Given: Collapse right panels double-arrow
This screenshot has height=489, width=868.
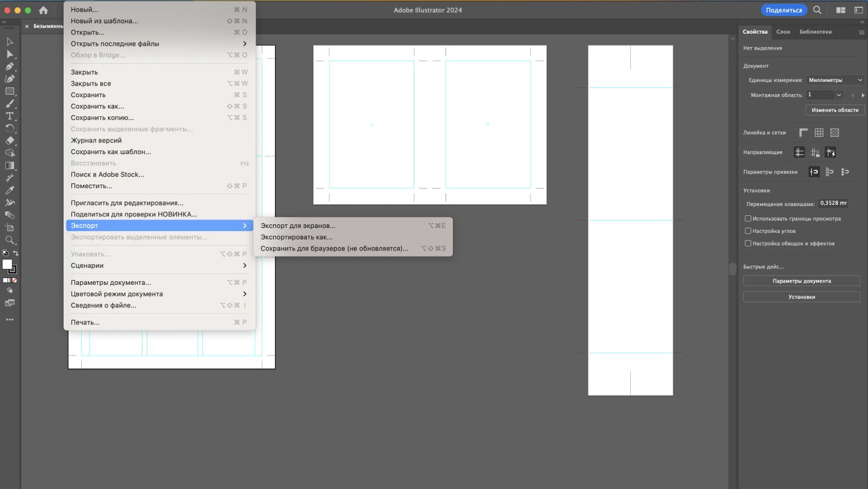Looking at the screenshot, I should 862,21.
